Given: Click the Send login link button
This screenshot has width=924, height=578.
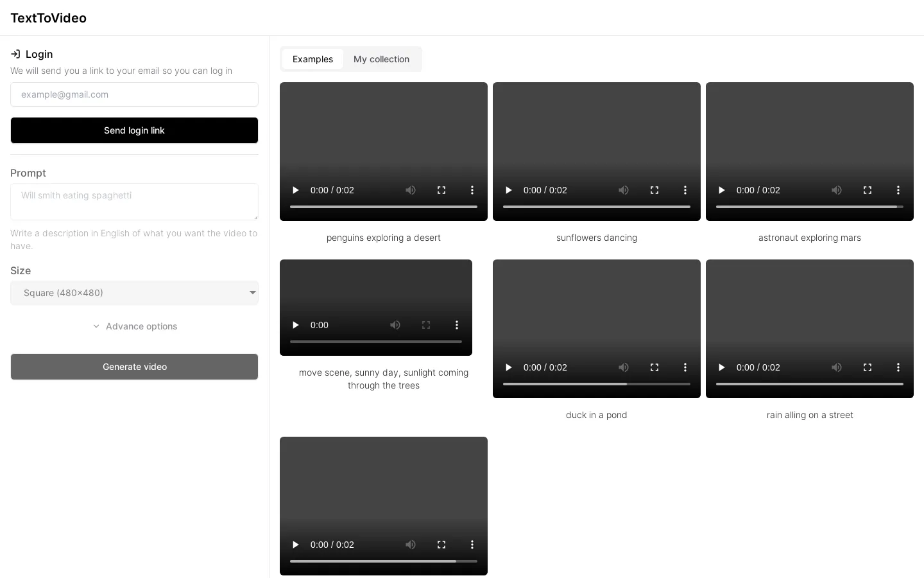Looking at the screenshot, I should (134, 130).
